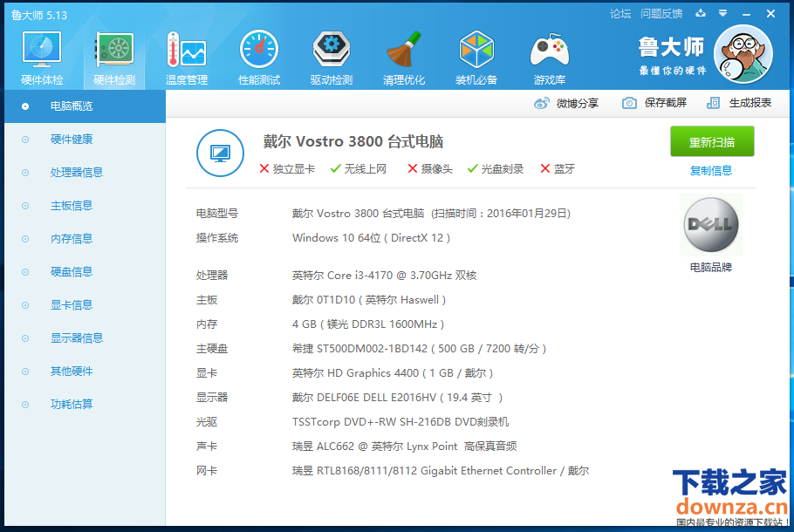Click 生成报表 generate report text

coord(750,103)
